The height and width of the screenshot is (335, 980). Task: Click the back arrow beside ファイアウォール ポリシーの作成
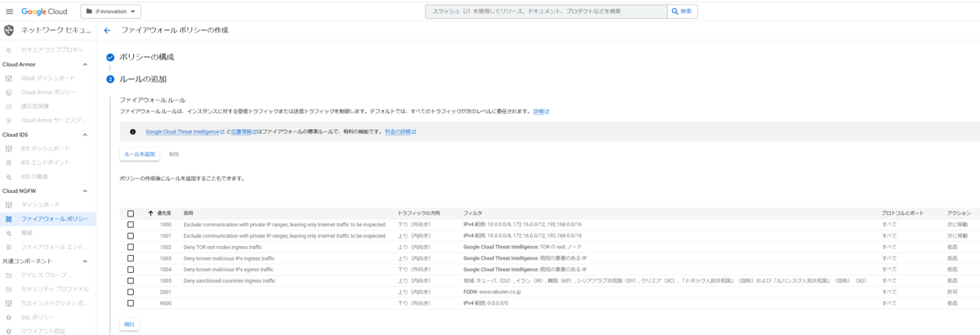coord(107,30)
